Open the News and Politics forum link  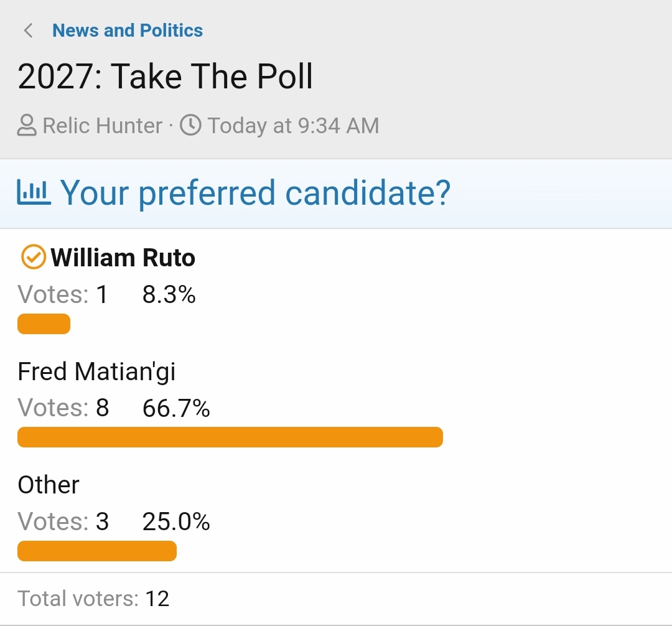coord(128,30)
